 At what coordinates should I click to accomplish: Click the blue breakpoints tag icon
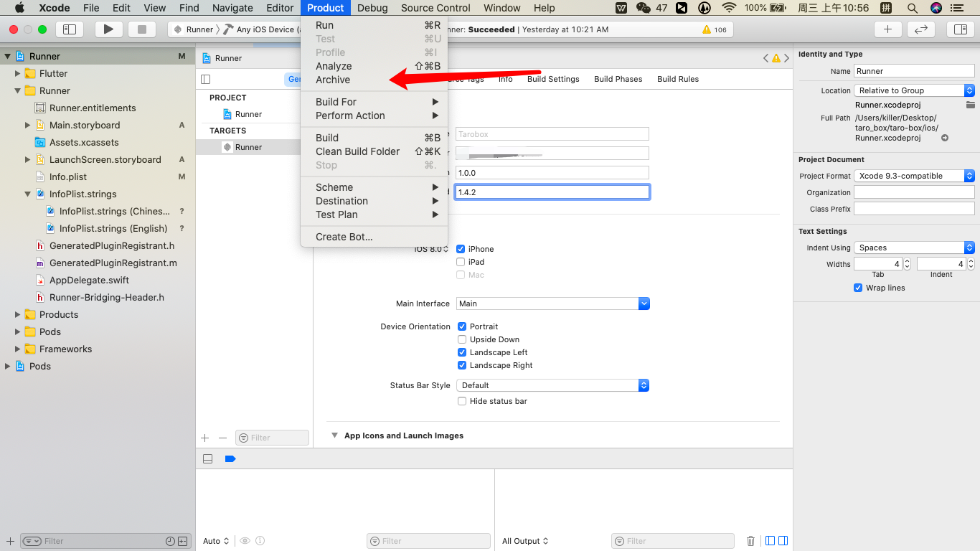click(230, 459)
